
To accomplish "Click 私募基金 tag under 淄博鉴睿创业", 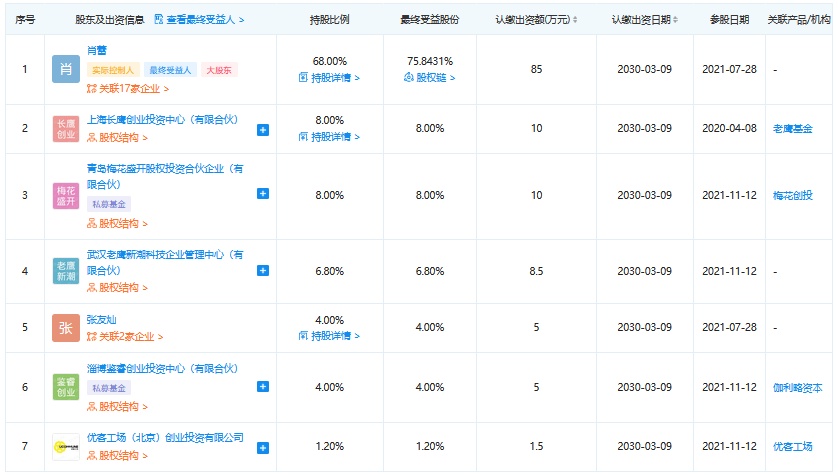I will [x=109, y=388].
